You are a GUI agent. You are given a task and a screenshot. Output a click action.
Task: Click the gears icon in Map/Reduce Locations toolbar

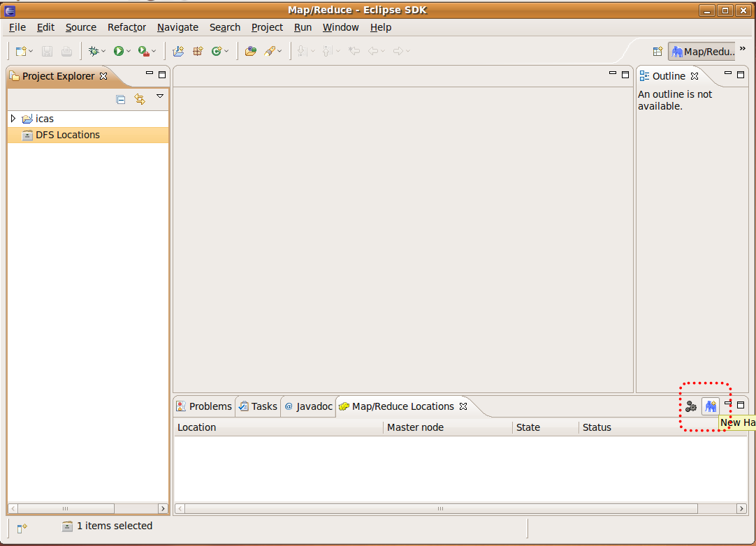tap(691, 406)
